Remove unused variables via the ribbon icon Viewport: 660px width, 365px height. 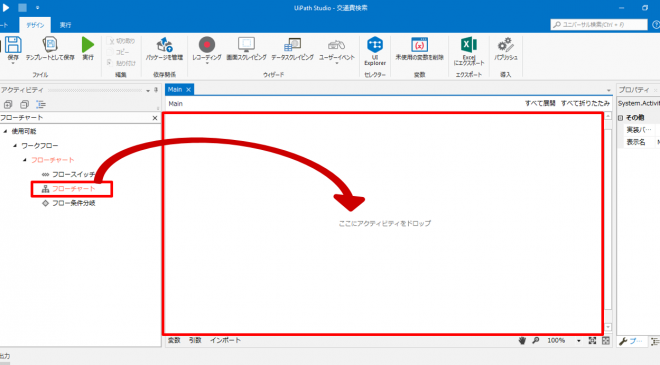coord(419,45)
